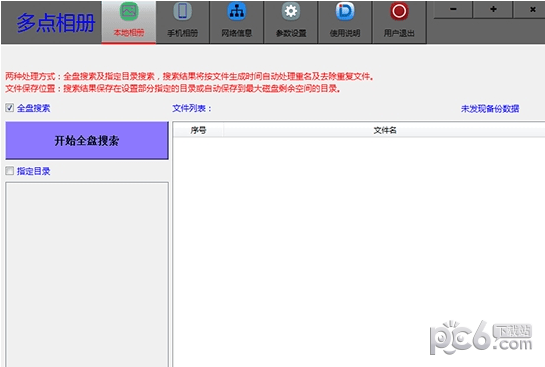Image resolution: width=545 pixels, height=367 pixels.
Task: Uncheck the 全盘搜索 full-disk search checkbox
Action: [x=10, y=108]
